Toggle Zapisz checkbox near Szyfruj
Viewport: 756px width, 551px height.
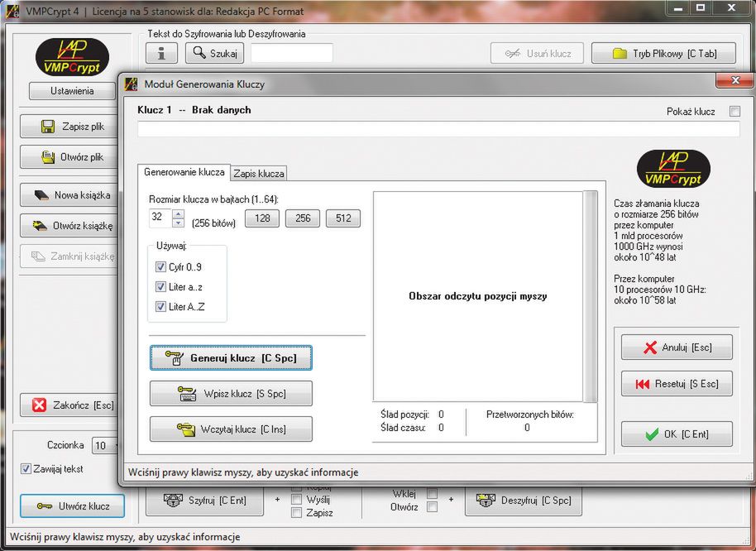tap(296, 513)
